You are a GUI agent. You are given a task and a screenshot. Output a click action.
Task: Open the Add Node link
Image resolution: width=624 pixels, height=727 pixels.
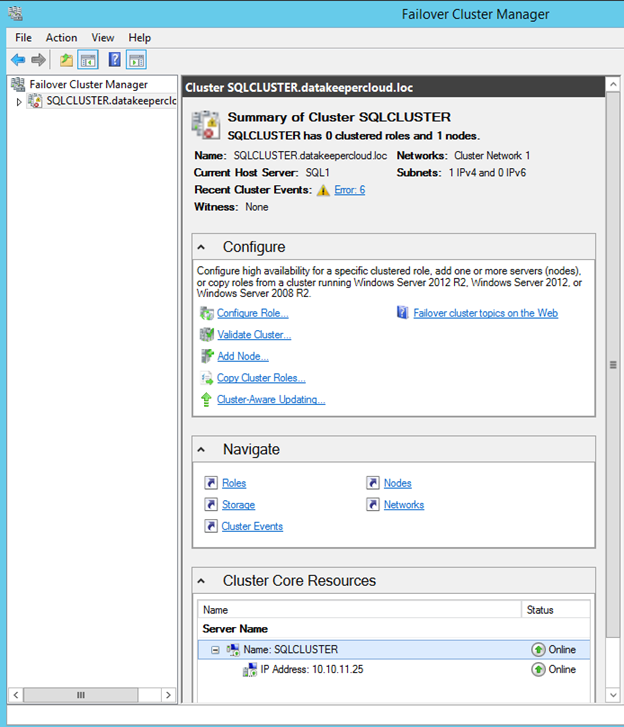242,356
